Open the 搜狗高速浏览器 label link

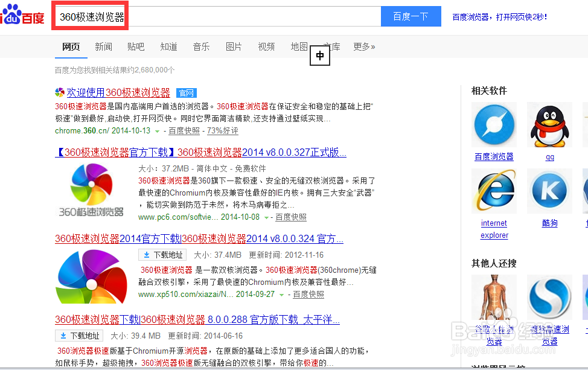tap(550, 335)
